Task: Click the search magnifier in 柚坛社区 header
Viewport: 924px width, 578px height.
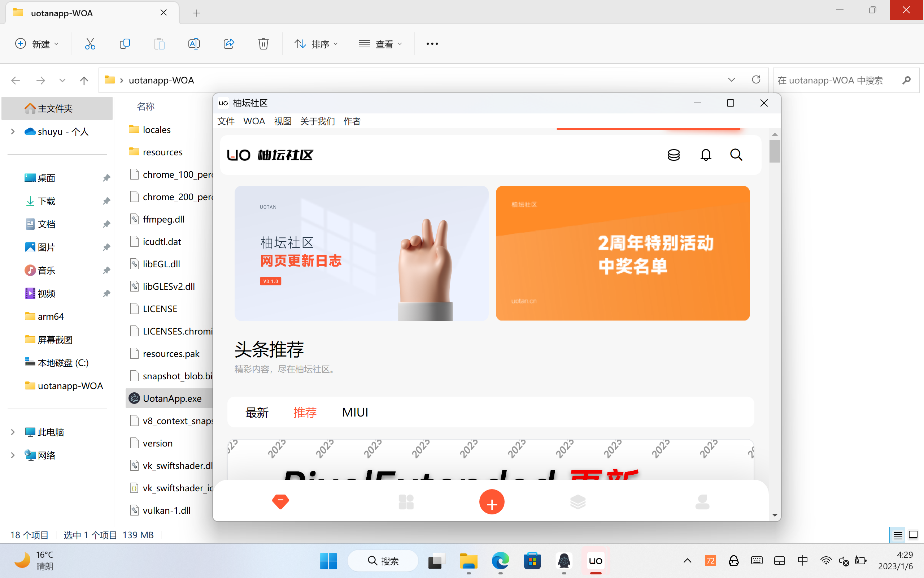Action: click(x=736, y=155)
